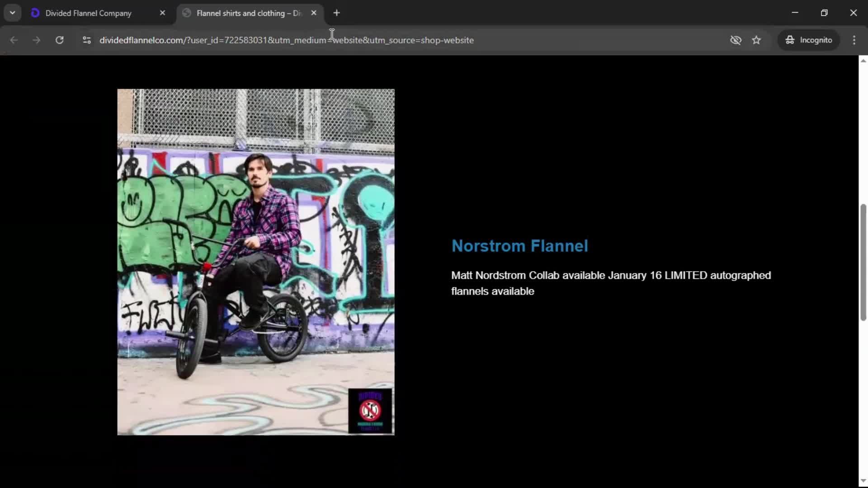Open site information icon in address bar
The width and height of the screenshot is (868, 488).
click(86, 40)
